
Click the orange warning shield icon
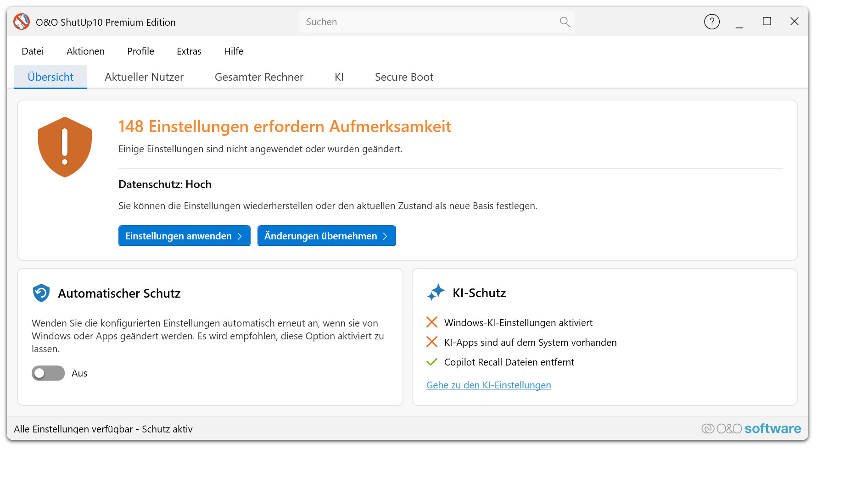click(x=65, y=147)
